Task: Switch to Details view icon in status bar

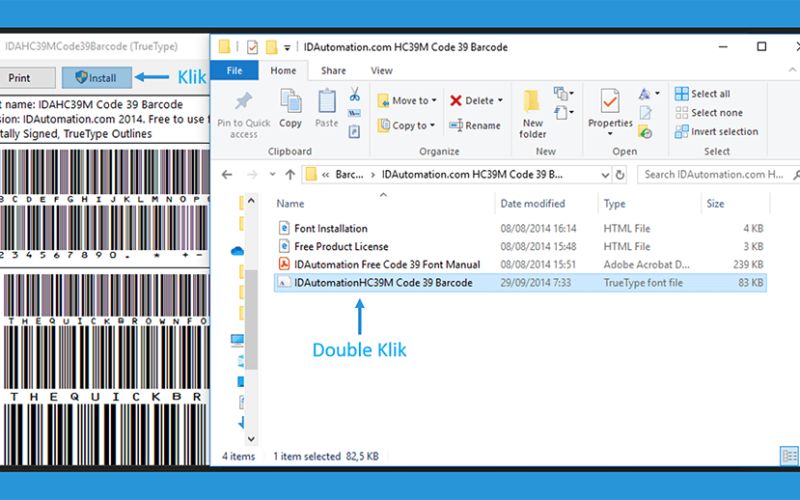Action: pos(789,456)
